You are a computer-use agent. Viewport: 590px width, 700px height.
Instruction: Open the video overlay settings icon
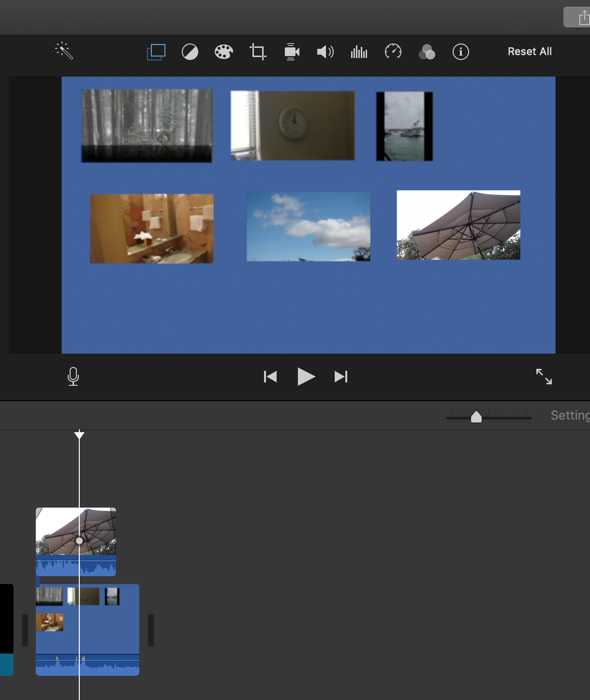click(156, 52)
